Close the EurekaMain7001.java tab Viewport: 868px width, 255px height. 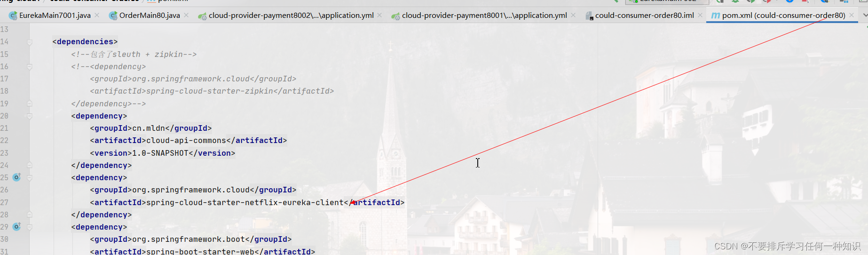pos(97,16)
